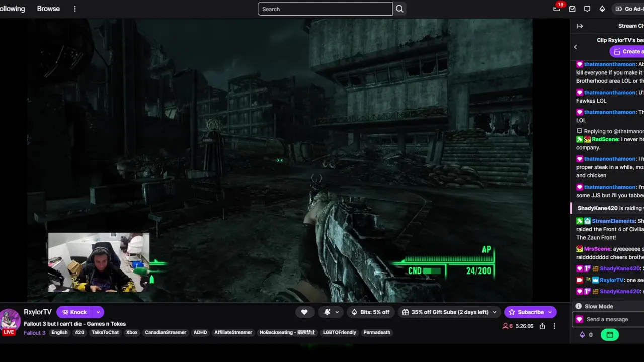Open MrsScene username in chat

click(x=597, y=249)
